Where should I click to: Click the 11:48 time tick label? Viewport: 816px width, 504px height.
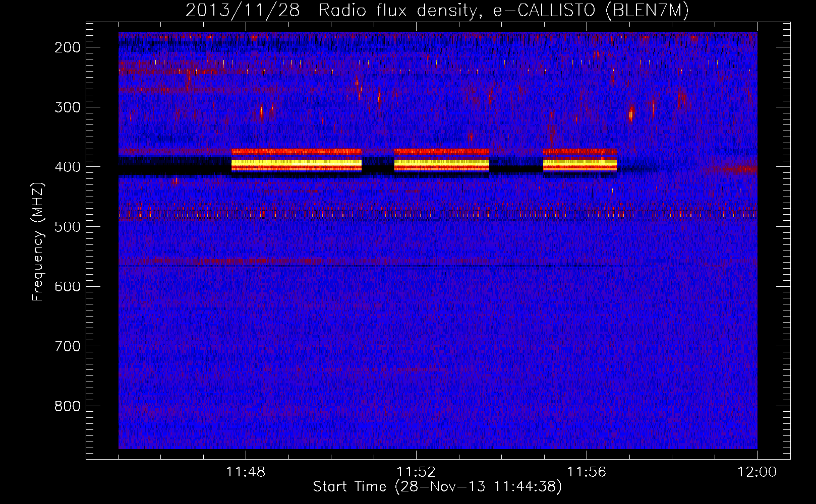[246, 472]
